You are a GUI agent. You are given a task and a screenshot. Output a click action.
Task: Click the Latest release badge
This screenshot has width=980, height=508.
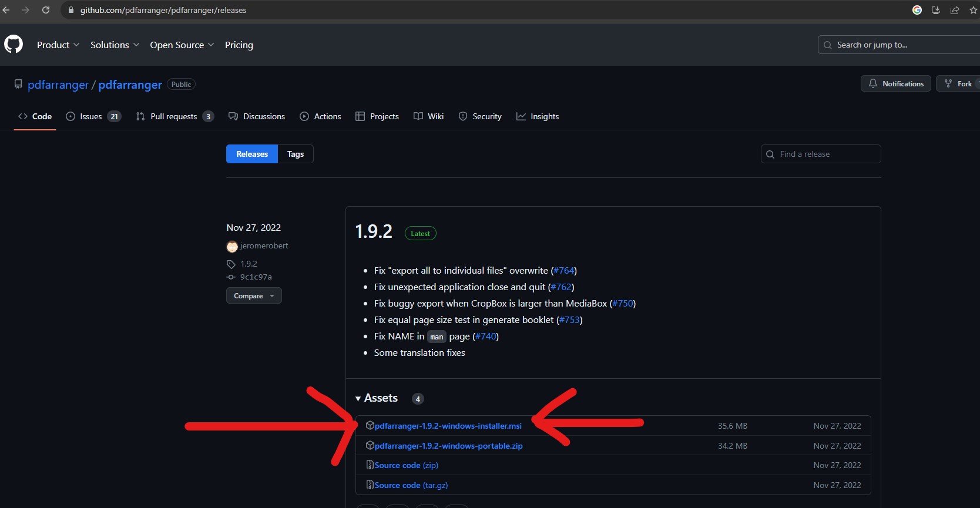pyautogui.click(x=421, y=233)
